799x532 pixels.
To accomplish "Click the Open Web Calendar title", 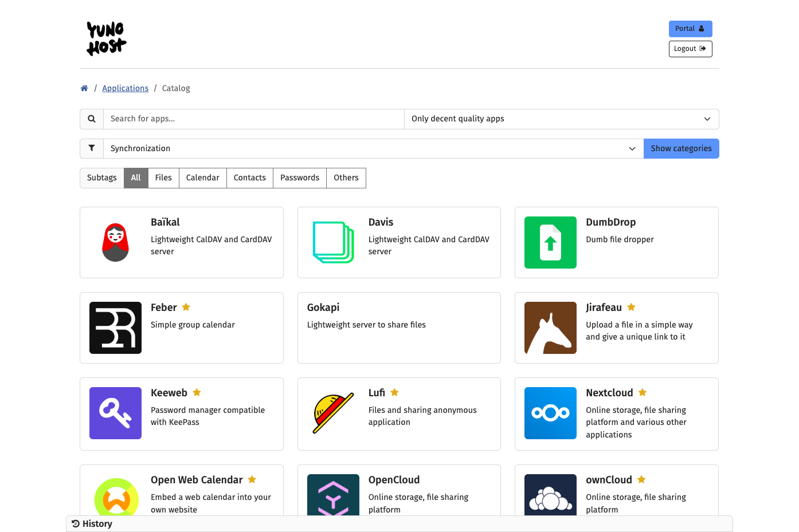I will pyautogui.click(x=197, y=480).
